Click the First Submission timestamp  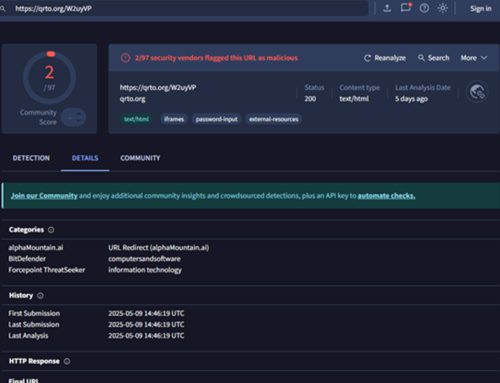(146, 313)
